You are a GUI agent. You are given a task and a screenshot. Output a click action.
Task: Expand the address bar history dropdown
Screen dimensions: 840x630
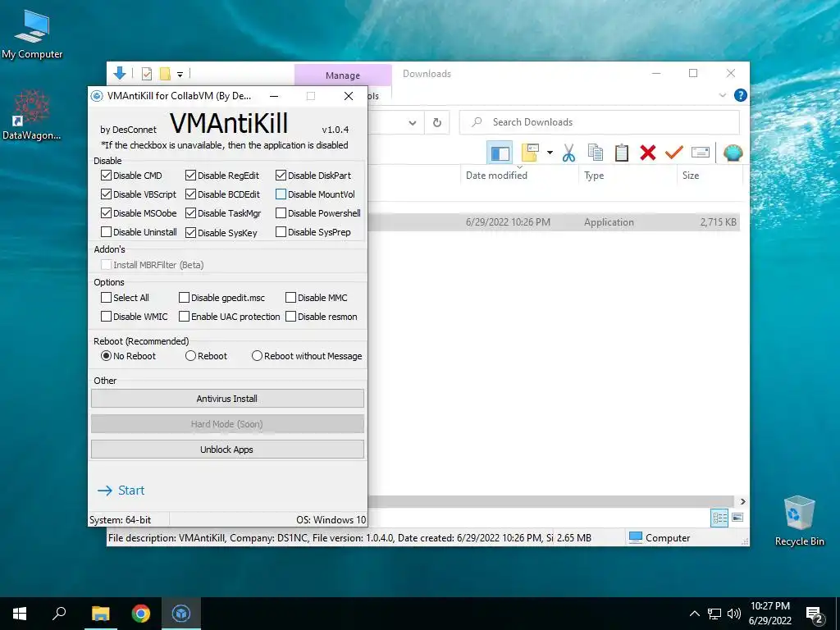tap(413, 123)
